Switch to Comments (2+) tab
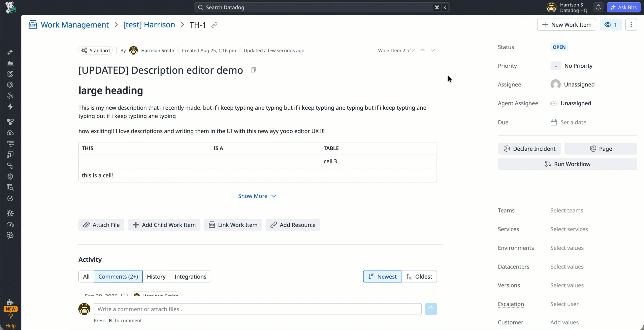The width and height of the screenshot is (644, 330). click(x=118, y=277)
